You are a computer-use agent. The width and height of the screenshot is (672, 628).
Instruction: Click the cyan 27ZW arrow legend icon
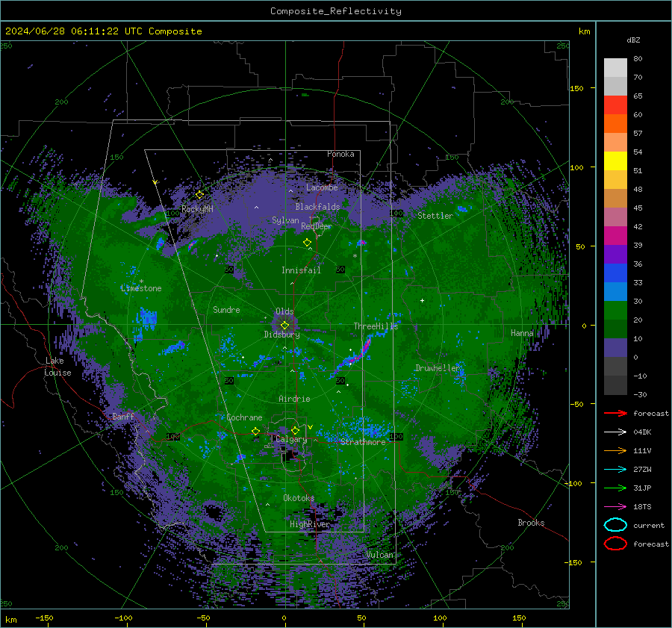615,470
